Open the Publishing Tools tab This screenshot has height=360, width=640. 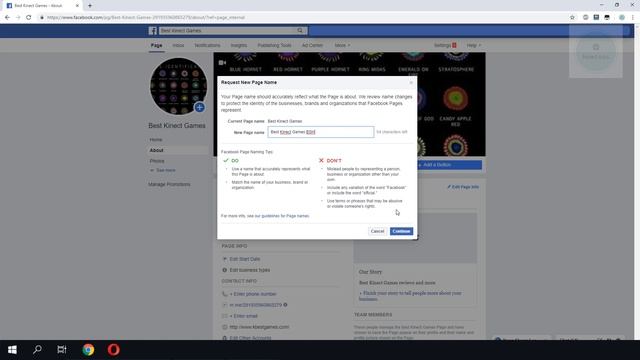point(274,45)
